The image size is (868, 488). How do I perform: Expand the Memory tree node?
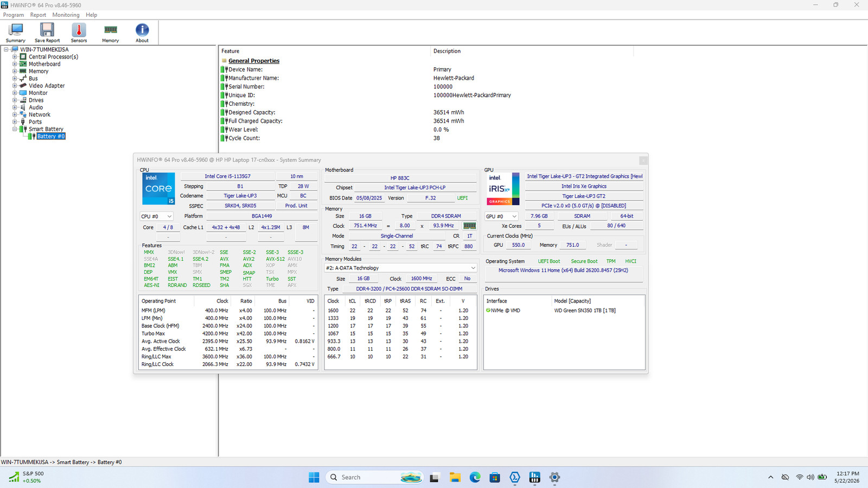(15, 71)
